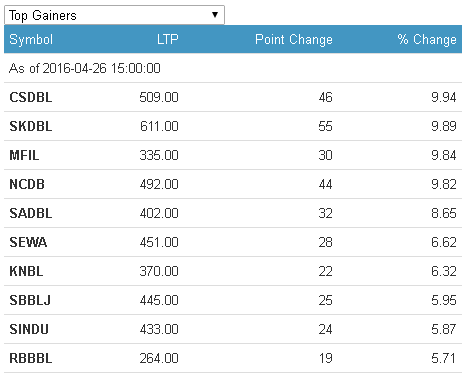Sort by Point Change column header

(294, 39)
